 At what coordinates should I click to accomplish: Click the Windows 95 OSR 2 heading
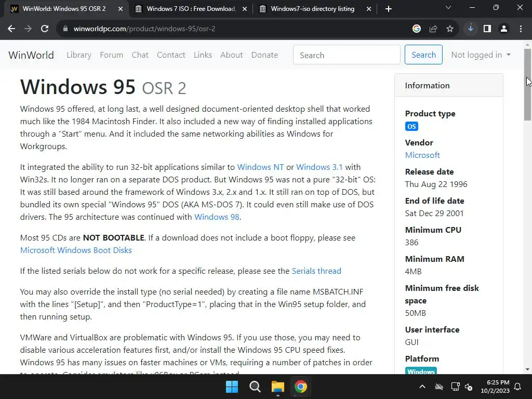pyautogui.click(x=103, y=87)
